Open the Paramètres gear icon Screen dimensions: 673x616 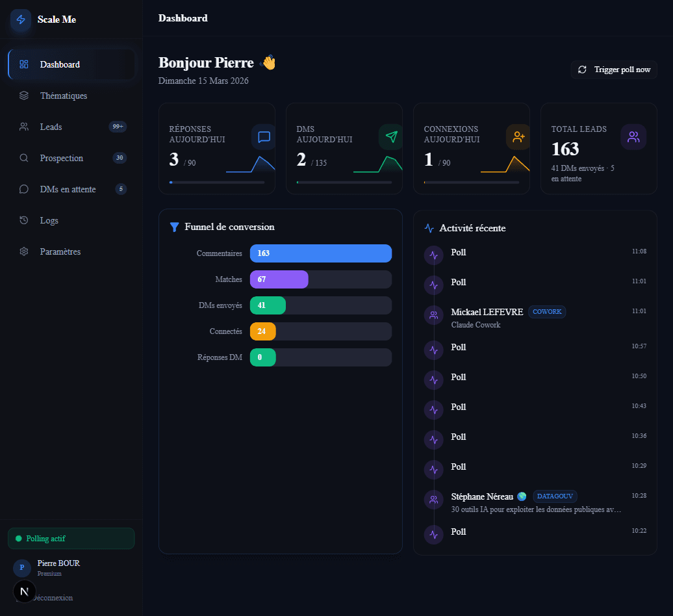tap(23, 251)
